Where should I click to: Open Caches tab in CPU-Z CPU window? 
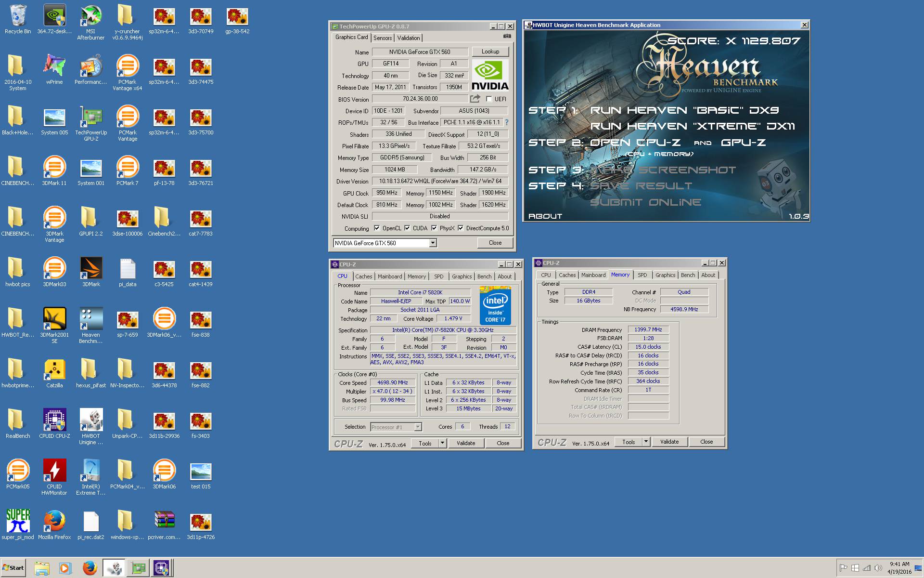tap(364, 276)
